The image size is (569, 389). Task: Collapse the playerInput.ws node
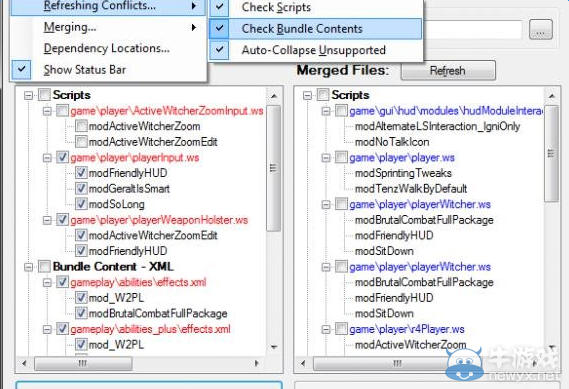point(47,158)
